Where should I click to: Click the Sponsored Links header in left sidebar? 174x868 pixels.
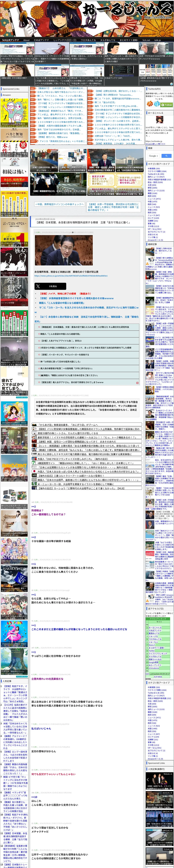click(x=14, y=89)
